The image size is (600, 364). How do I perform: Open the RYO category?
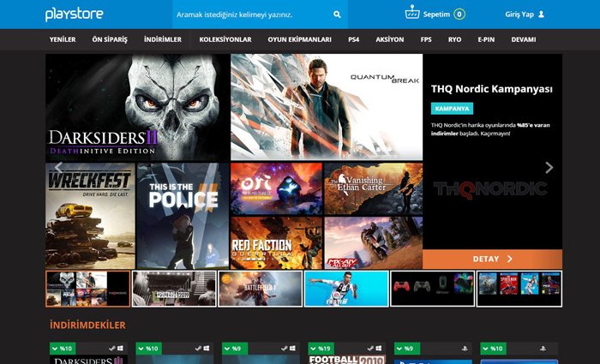pos(454,39)
